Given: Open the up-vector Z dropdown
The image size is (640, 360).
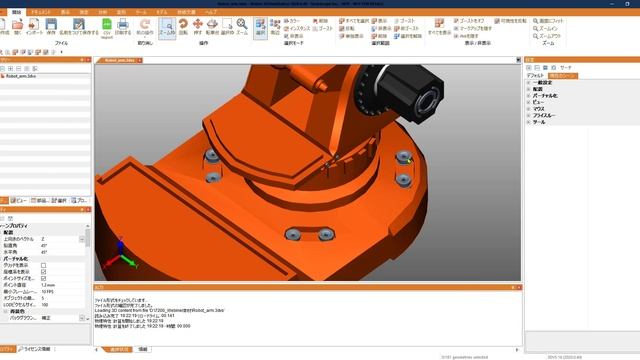Looking at the screenshot, I should [82, 239].
